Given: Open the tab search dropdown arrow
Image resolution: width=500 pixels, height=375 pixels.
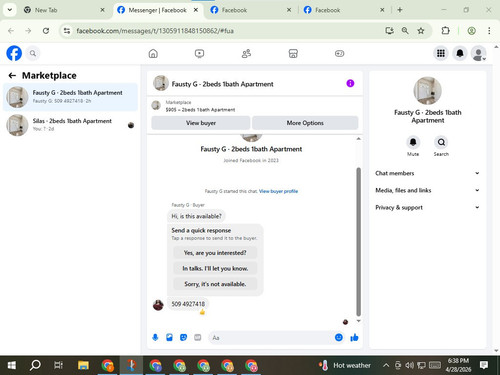Looking at the screenshot, I should point(10,10).
